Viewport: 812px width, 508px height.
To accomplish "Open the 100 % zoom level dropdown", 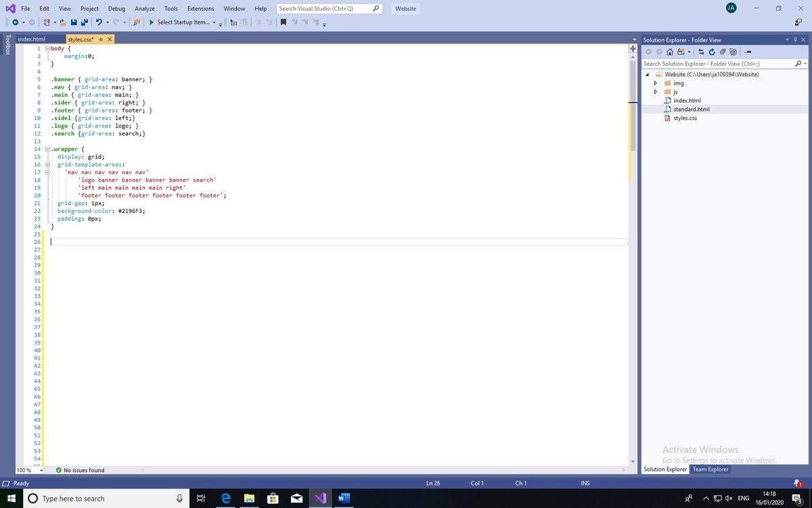I will 41,470.
